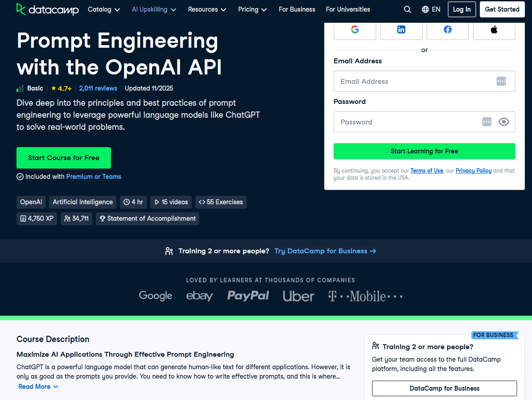Click Start Course for Free

[64, 158]
